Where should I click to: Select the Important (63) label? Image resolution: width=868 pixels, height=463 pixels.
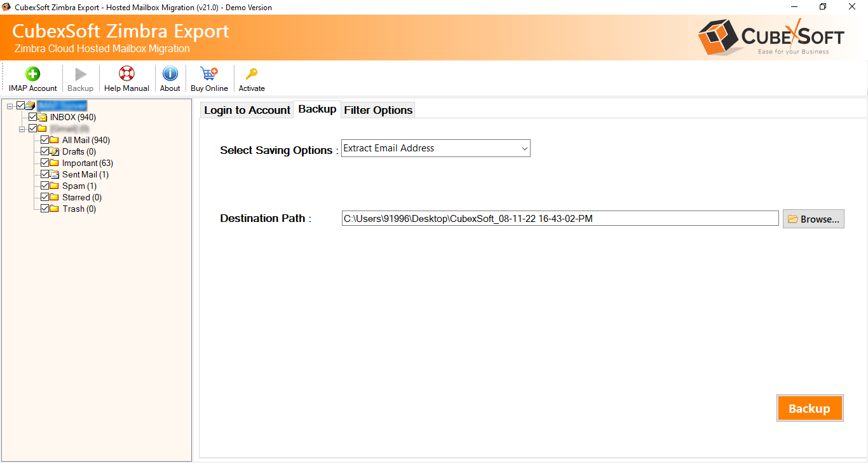(88, 163)
